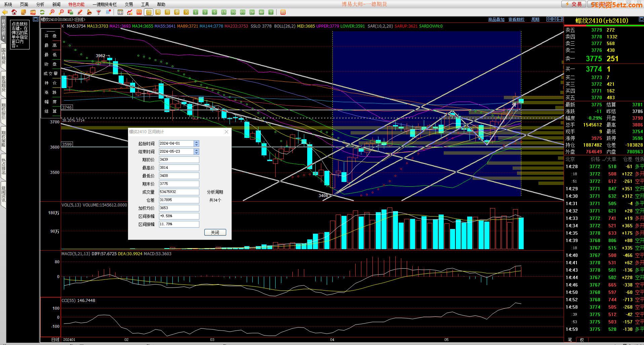Open the 起始时间 date dropdown

pos(197,144)
